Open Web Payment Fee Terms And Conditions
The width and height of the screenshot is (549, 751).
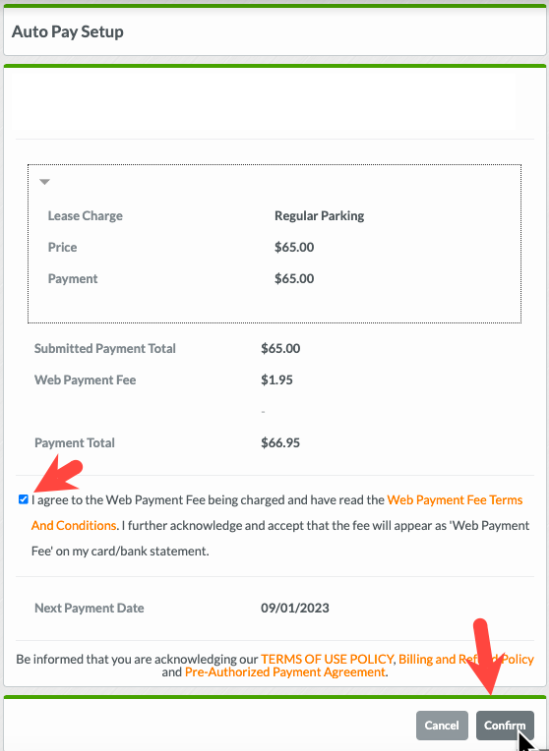[x=277, y=512]
